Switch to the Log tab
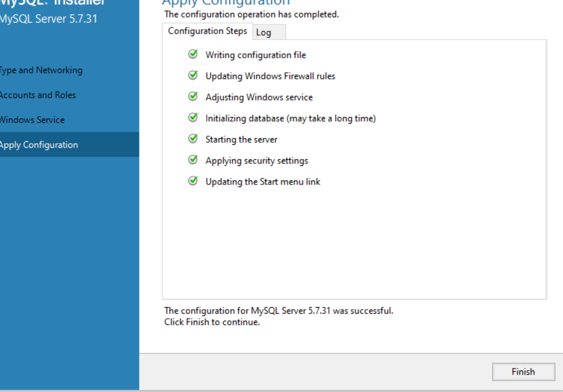 [x=269, y=32]
